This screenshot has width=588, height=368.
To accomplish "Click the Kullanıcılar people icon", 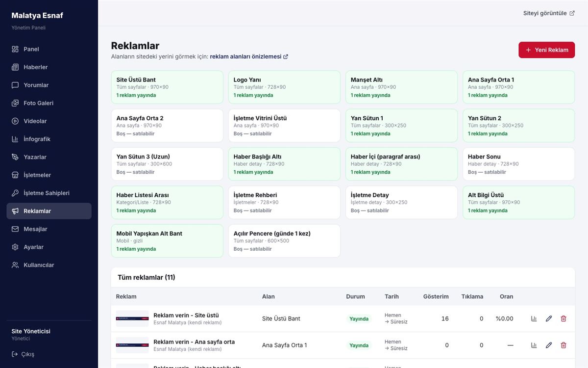I will point(15,265).
